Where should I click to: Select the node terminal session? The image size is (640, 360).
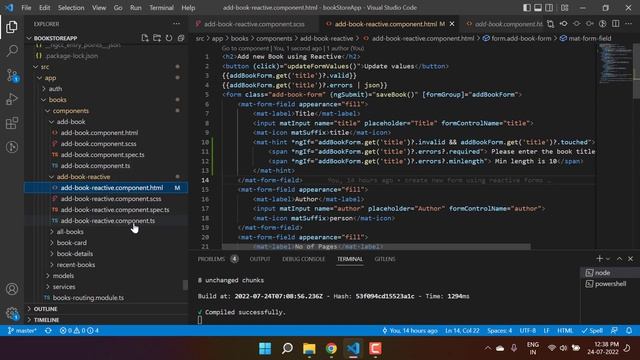pos(610,273)
